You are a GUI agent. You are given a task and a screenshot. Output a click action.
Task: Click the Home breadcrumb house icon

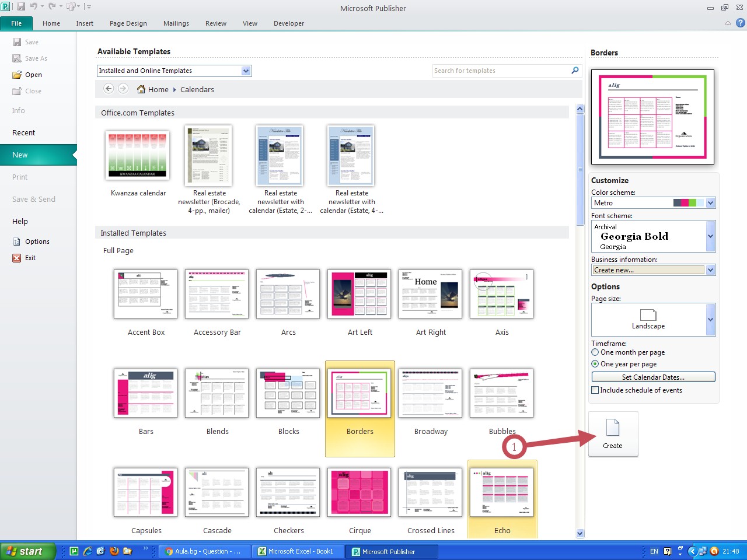click(141, 89)
